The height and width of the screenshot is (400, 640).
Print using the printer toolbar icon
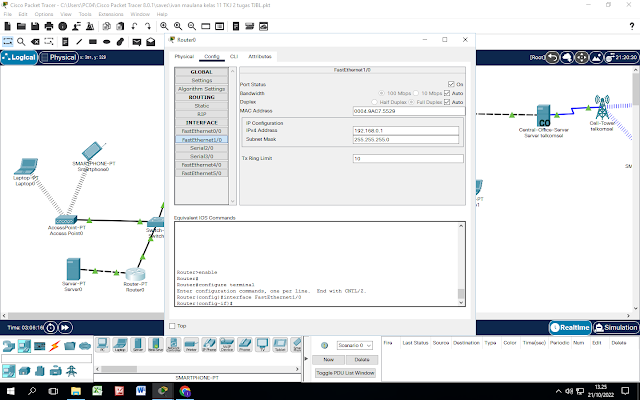(x=49, y=27)
